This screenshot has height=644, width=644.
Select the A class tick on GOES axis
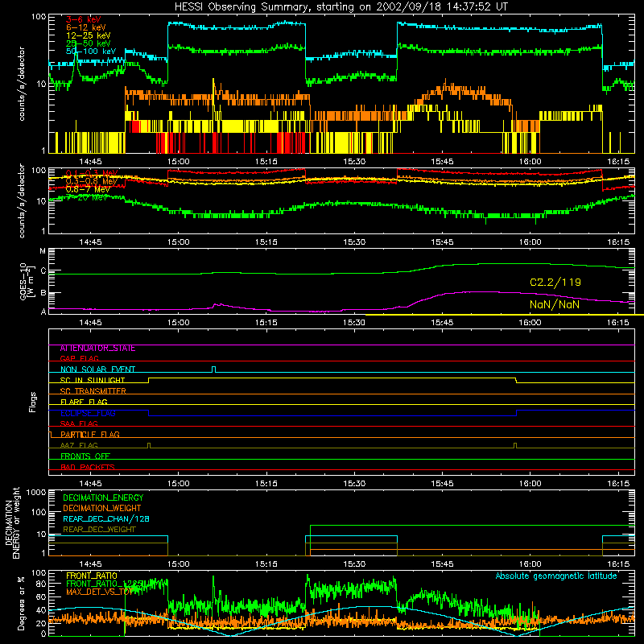tap(43, 312)
